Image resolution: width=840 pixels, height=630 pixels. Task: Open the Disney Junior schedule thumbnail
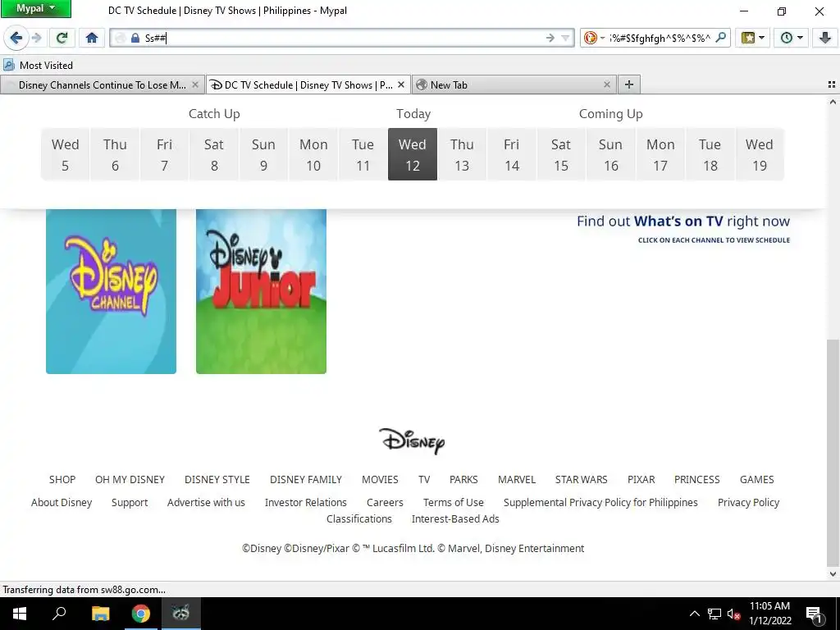(261, 291)
